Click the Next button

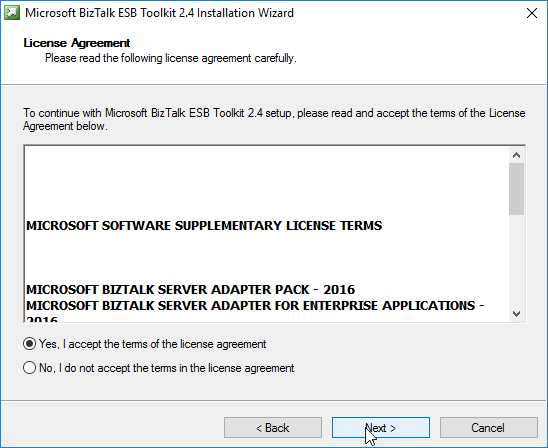click(381, 427)
